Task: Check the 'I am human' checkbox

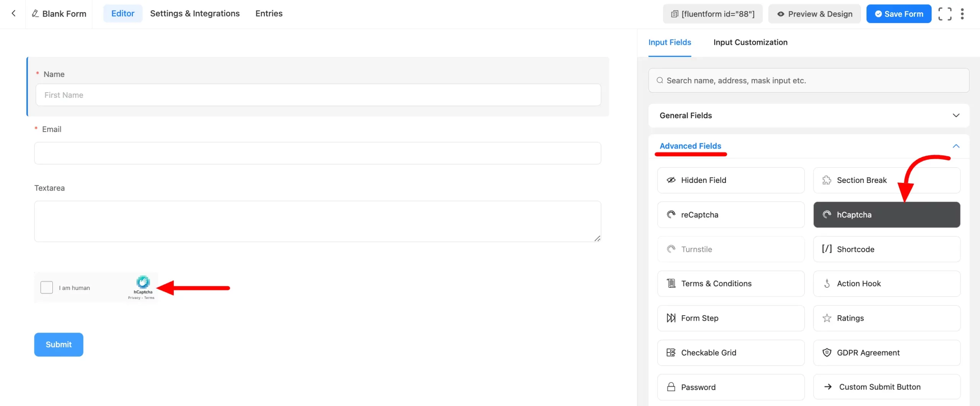Action: [x=47, y=287]
